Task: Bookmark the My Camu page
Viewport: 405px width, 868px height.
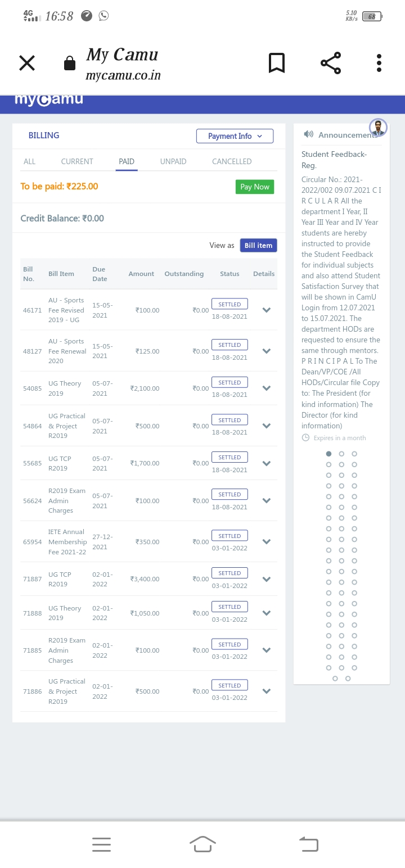Action: (276, 64)
